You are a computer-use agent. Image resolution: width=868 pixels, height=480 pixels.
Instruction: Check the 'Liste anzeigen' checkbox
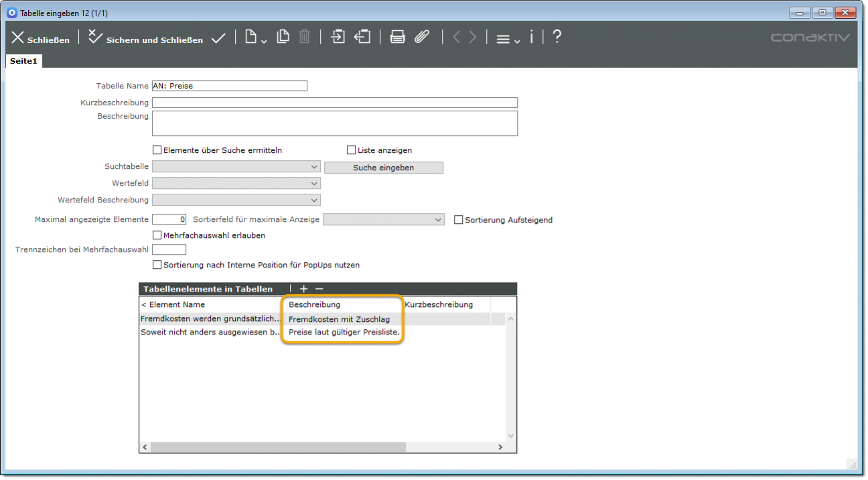pos(352,150)
